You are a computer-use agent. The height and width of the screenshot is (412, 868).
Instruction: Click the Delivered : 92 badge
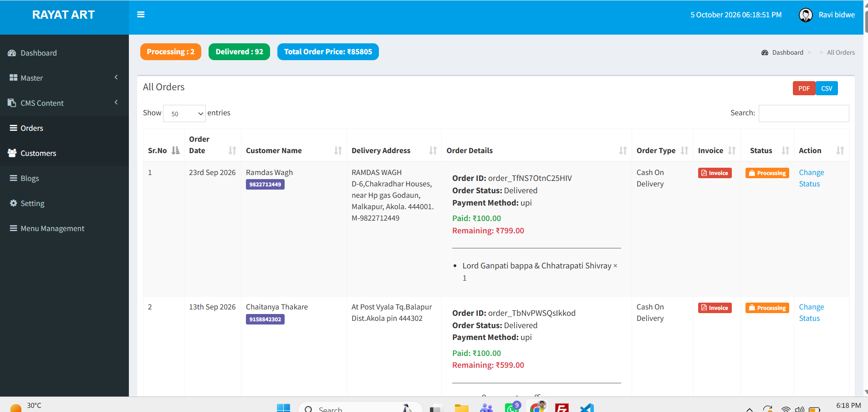click(239, 52)
